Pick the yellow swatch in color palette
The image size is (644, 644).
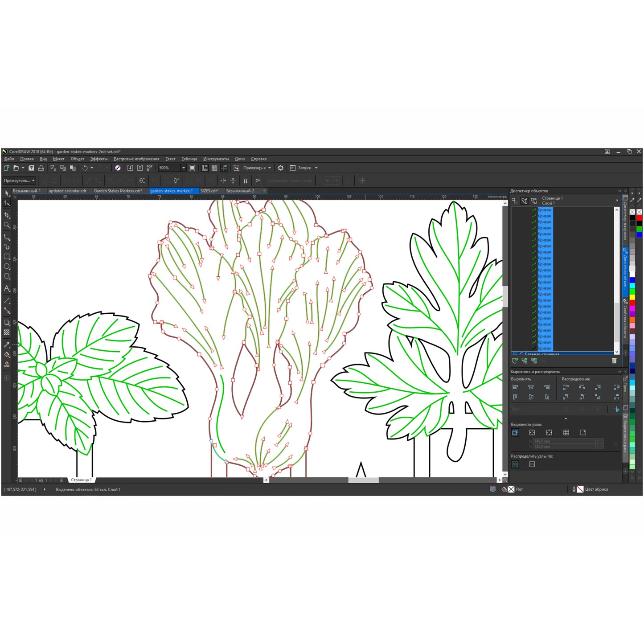pyautogui.click(x=632, y=297)
